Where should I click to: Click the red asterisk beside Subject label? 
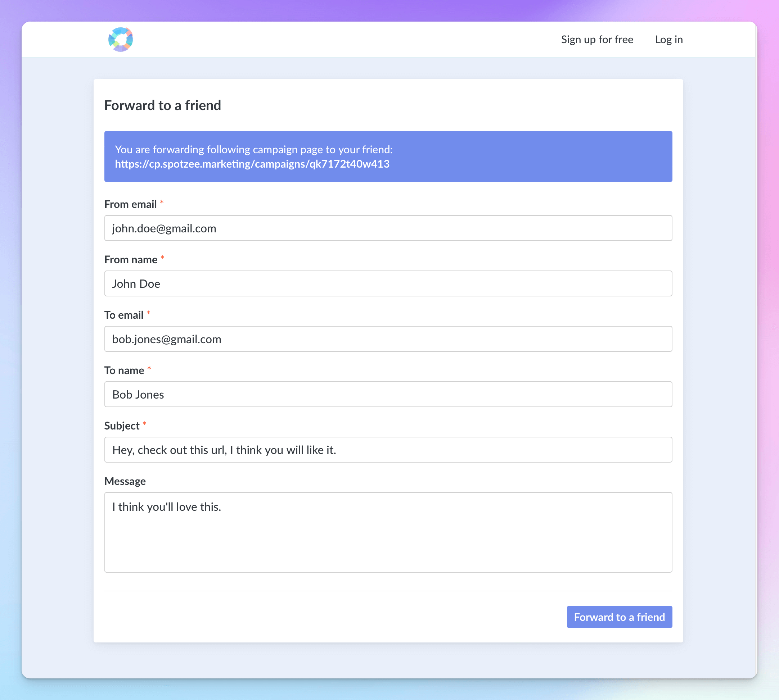coord(145,424)
